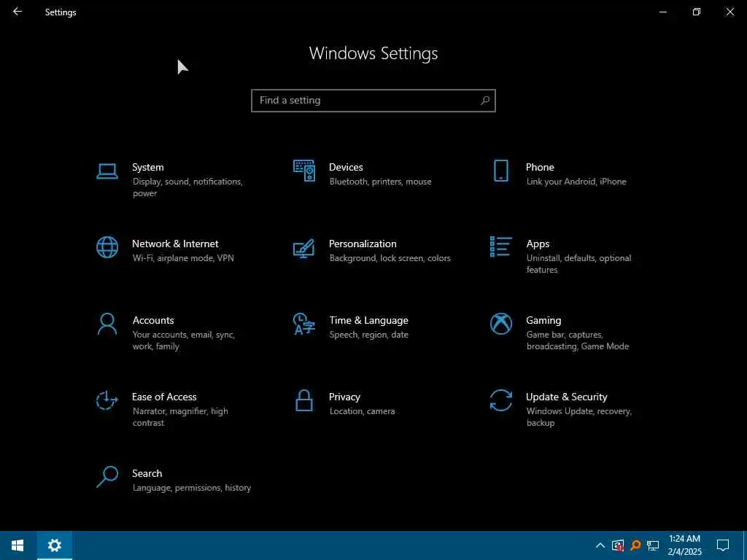Click into the Find a setting field
747x560 pixels.
point(373,101)
